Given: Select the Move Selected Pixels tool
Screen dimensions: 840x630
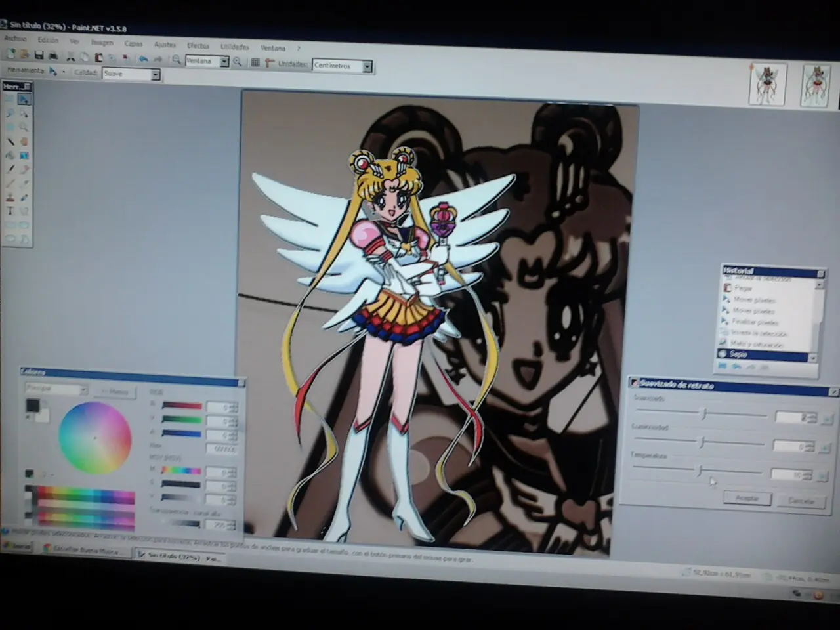Looking at the screenshot, I should [x=24, y=99].
